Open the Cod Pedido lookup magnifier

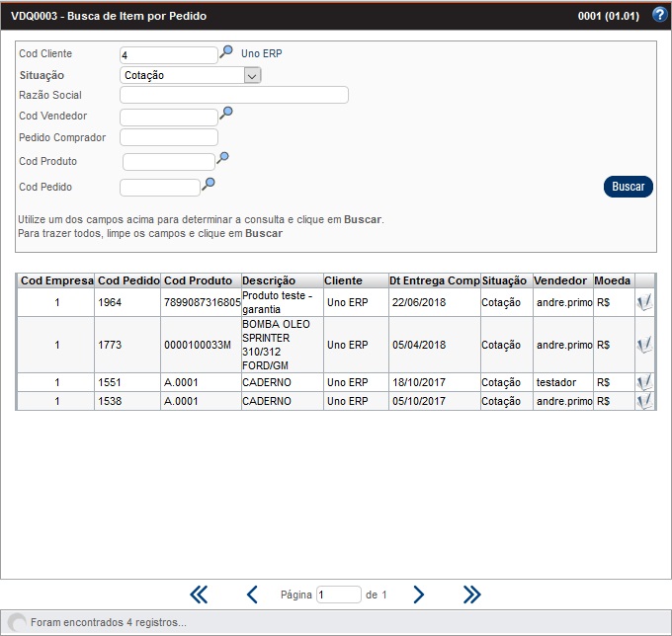(x=209, y=183)
